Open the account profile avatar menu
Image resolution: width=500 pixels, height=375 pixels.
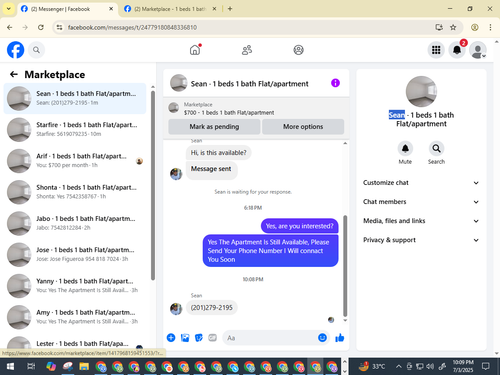click(478, 50)
